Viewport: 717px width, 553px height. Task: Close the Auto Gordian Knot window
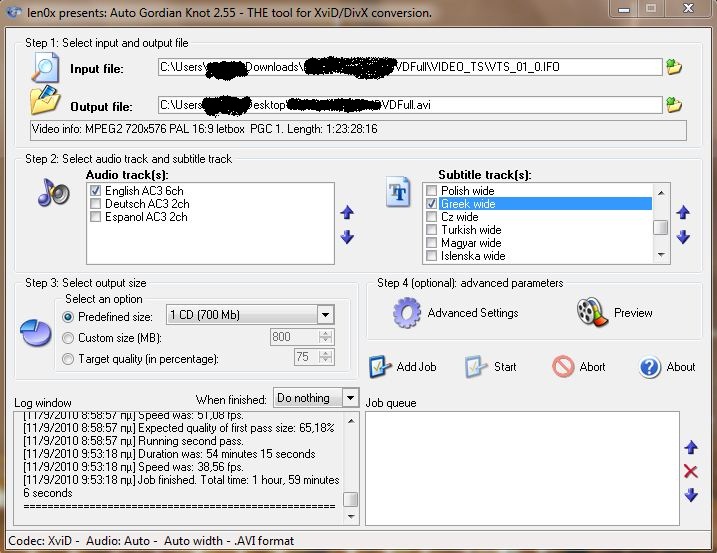pyautogui.click(x=689, y=9)
